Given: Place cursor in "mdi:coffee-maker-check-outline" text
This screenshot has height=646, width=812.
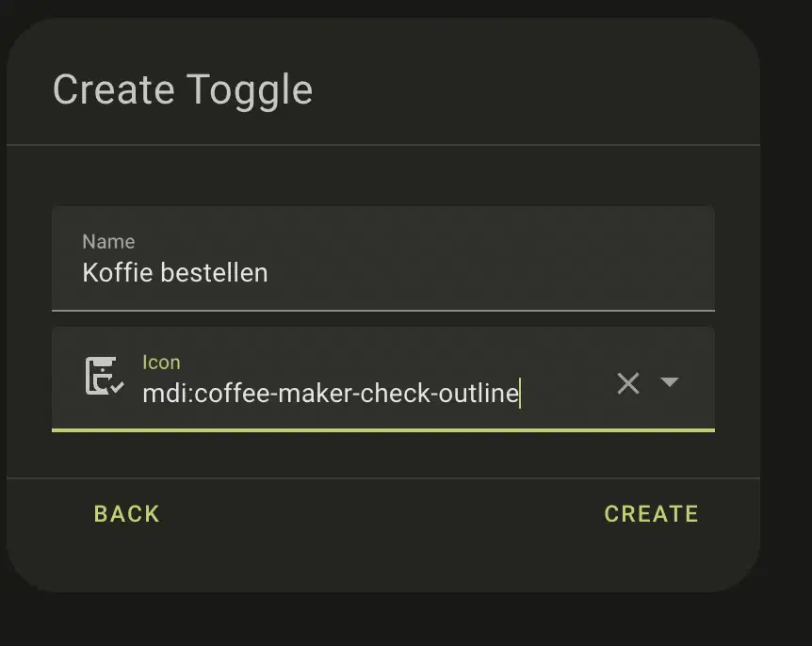Looking at the screenshot, I should [330, 394].
